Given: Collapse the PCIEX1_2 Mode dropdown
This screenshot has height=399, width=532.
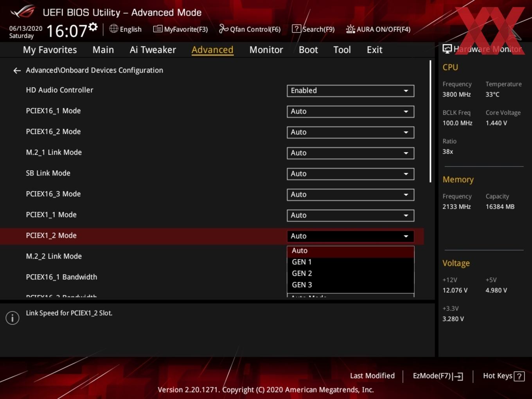Looking at the screenshot, I should click(350, 236).
